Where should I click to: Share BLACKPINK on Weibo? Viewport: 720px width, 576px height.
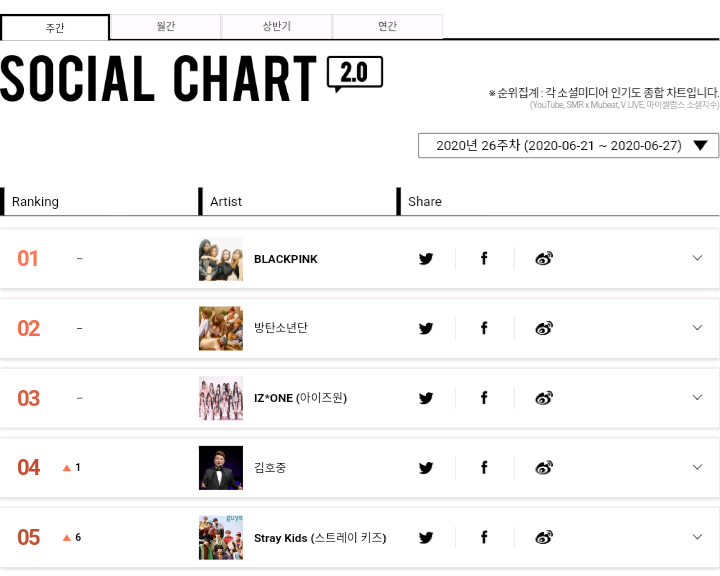click(544, 259)
